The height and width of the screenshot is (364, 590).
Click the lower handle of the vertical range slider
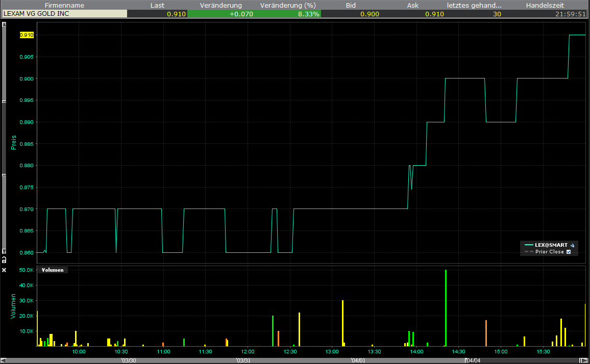tap(4, 175)
